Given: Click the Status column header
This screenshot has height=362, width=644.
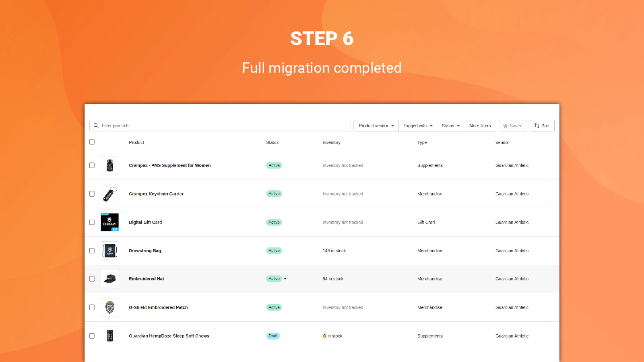Looking at the screenshot, I should 272,142.
